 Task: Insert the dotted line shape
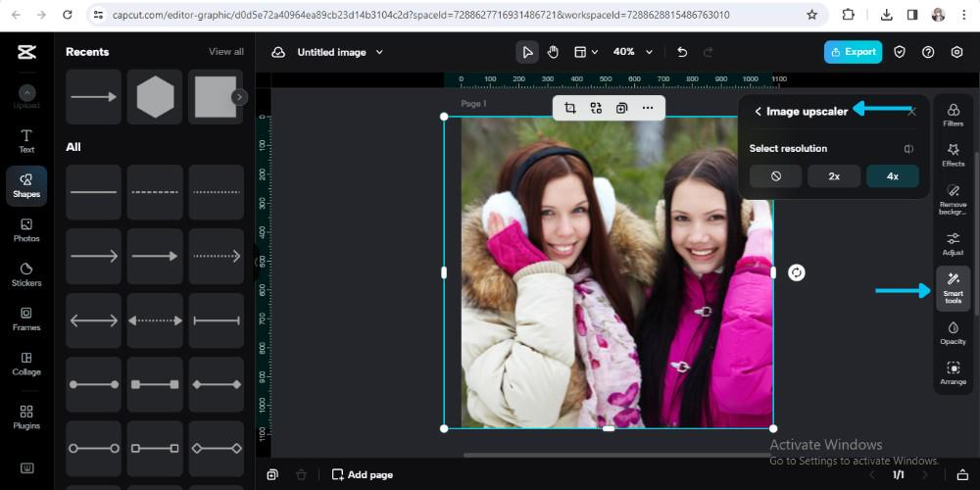[x=217, y=192]
